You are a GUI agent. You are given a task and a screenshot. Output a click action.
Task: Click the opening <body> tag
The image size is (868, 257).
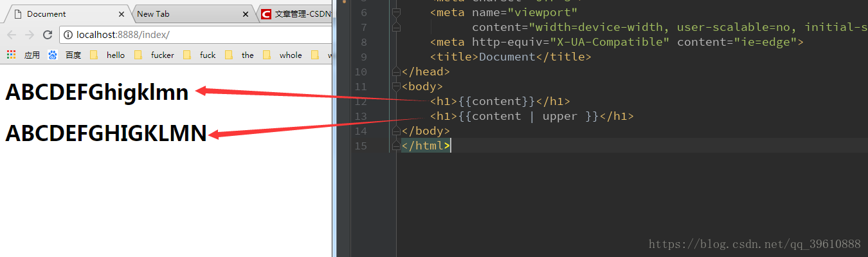(x=422, y=86)
